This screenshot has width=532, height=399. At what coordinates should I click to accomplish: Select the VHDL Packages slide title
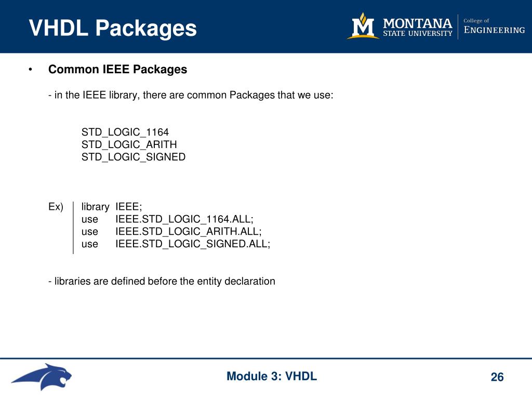(113, 28)
